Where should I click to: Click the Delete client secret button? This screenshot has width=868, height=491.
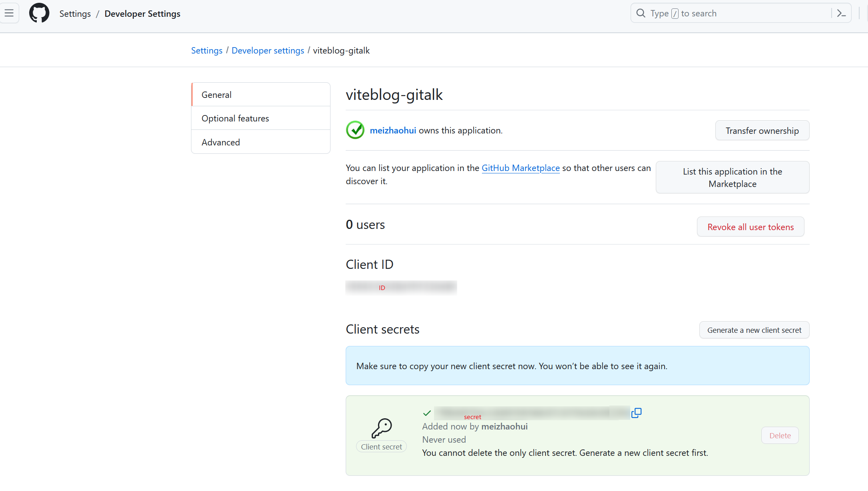click(780, 435)
